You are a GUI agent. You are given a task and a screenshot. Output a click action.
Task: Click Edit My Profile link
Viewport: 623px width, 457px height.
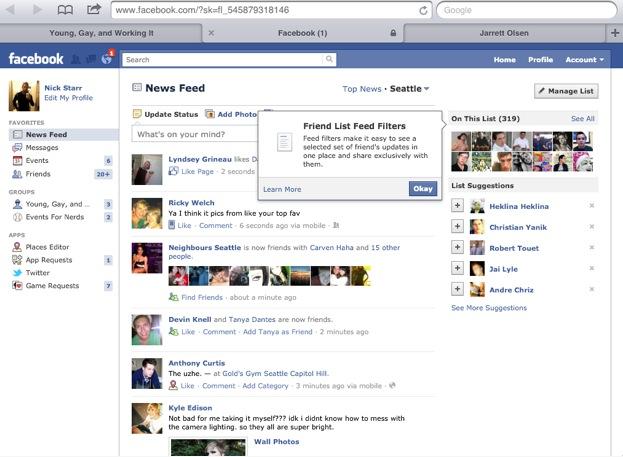pyautogui.click(x=68, y=98)
